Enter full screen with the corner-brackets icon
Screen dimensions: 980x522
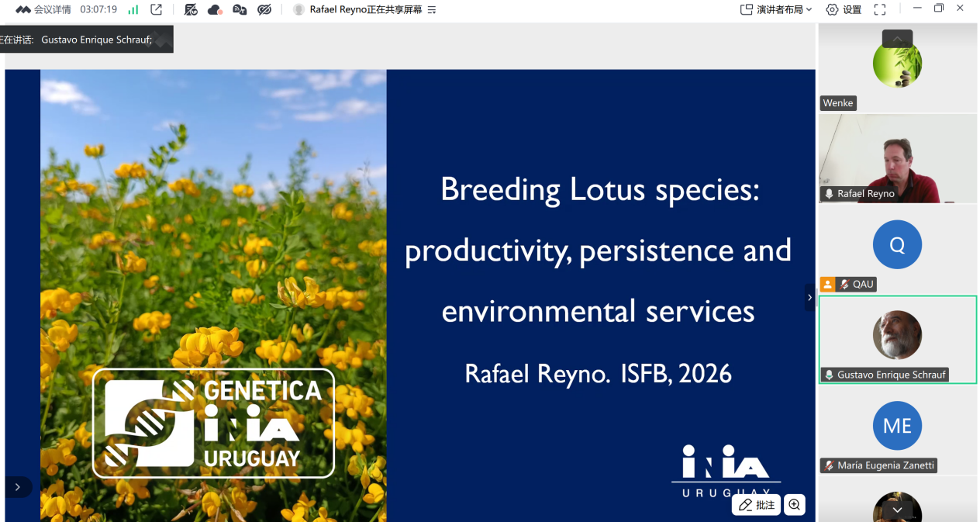pos(880,9)
